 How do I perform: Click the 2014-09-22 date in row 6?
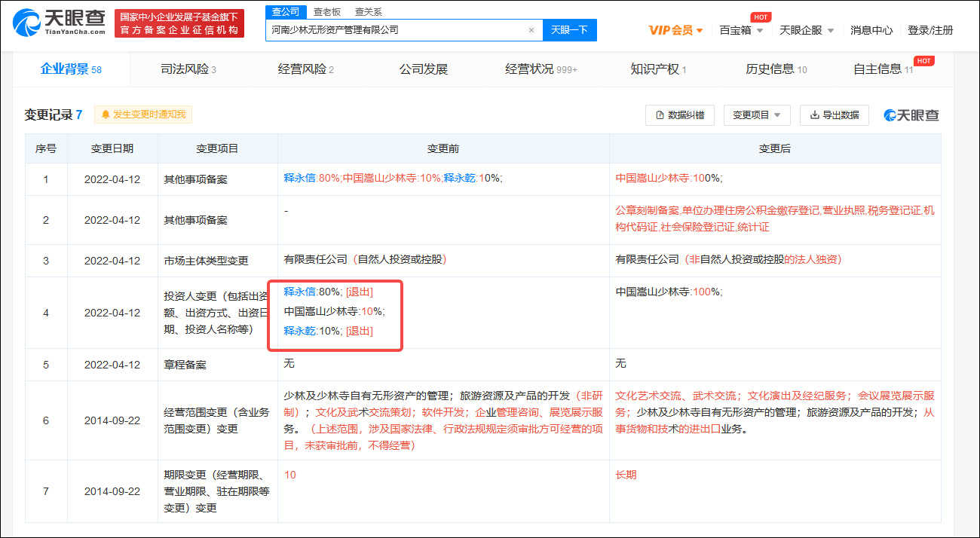(x=112, y=420)
